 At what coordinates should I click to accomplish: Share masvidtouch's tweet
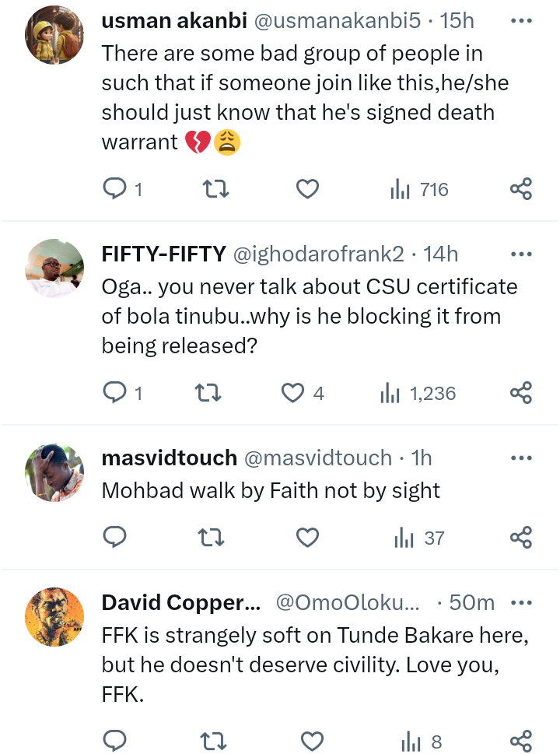[x=520, y=537]
